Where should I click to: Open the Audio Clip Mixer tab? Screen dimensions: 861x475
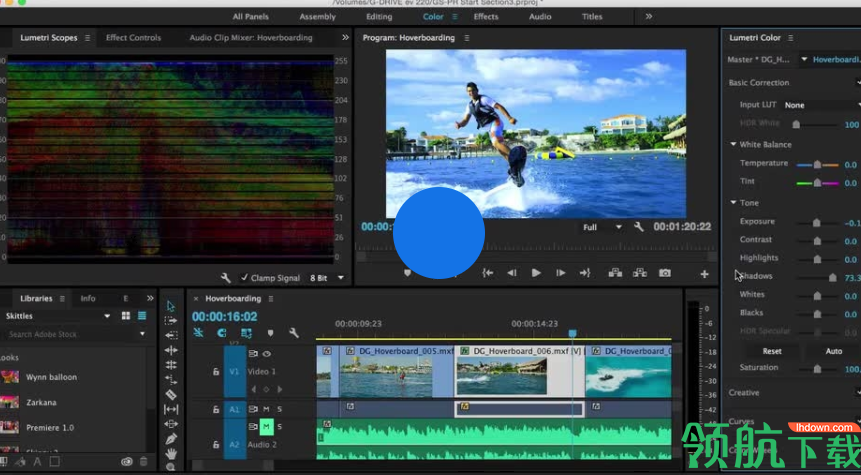coord(251,38)
